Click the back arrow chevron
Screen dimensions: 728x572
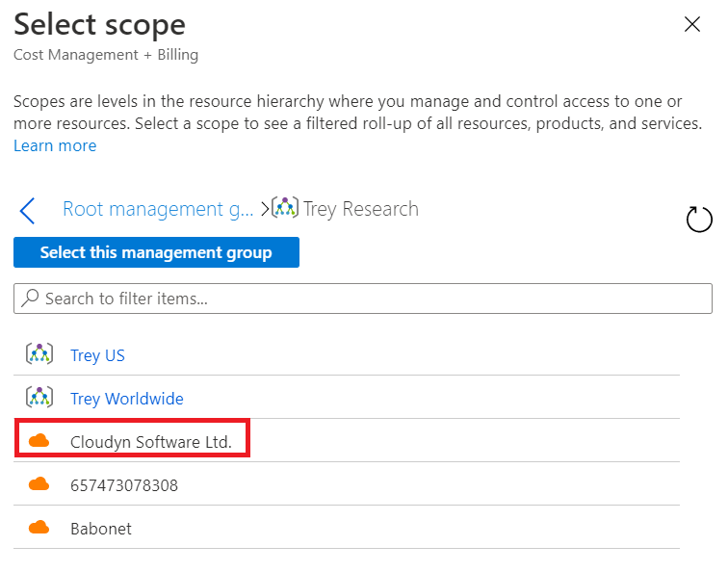click(x=27, y=210)
